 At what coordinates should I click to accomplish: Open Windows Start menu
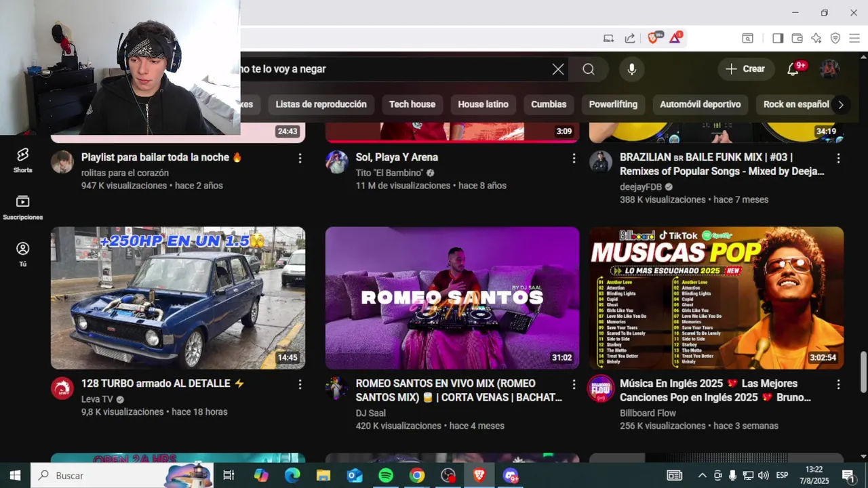(15, 476)
